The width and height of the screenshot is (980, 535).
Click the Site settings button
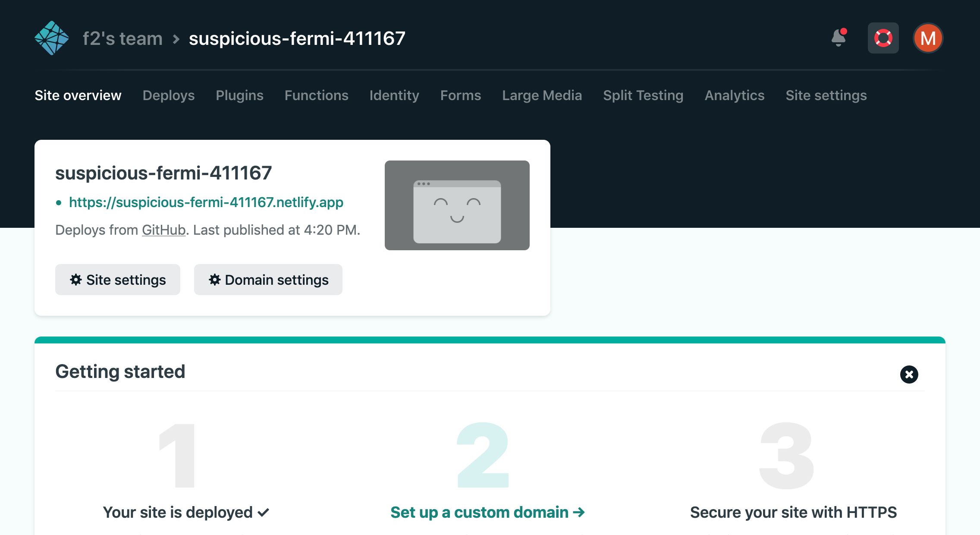coord(117,280)
